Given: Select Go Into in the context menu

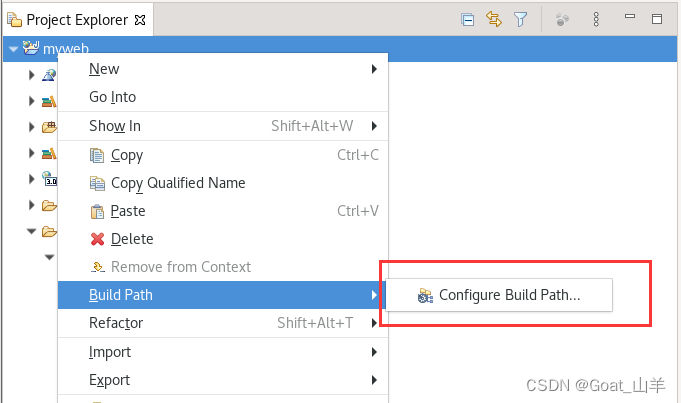Looking at the screenshot, I should coord(223,97).
